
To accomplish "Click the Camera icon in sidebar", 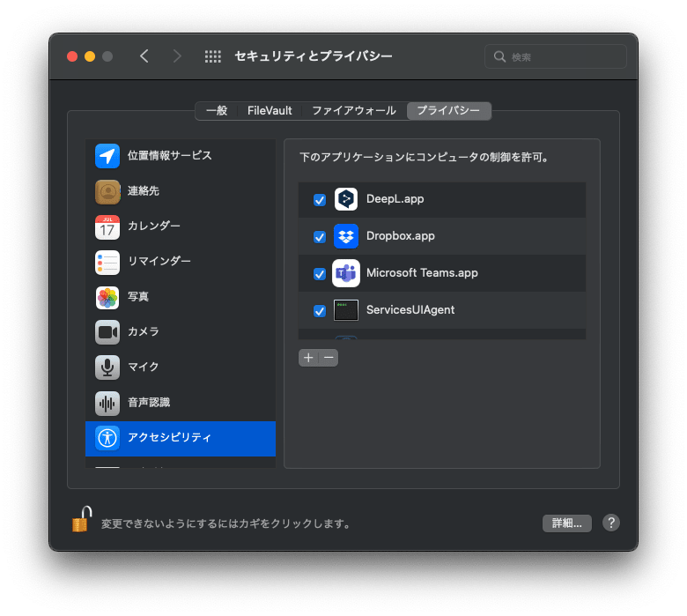I will tap(107, 332).
